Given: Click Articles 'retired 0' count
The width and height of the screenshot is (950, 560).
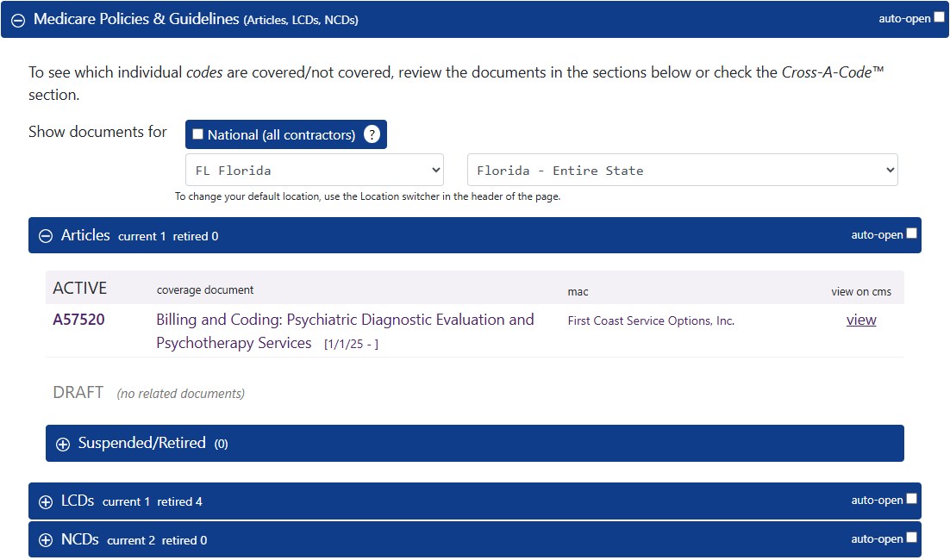Looking at the screenshot, I should pyautogui.click(x=196, y=237).
